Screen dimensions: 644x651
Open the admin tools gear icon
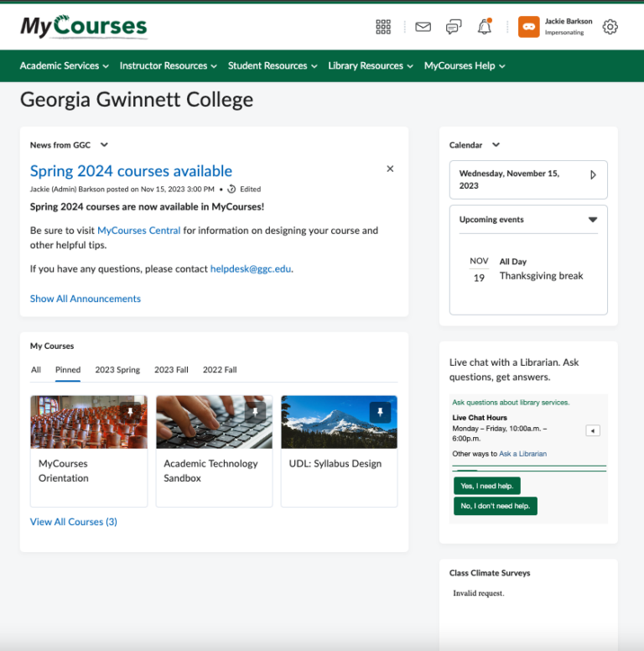tap(610, 27)
